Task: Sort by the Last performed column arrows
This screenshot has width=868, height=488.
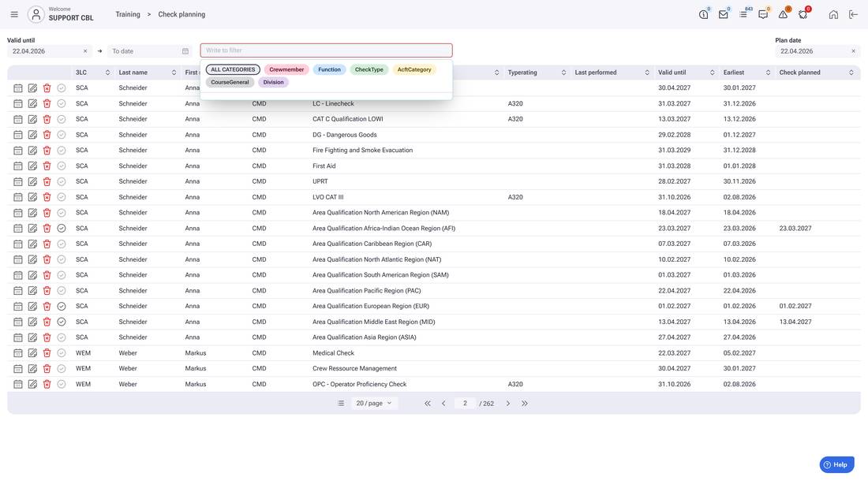Action: (646, 73)
